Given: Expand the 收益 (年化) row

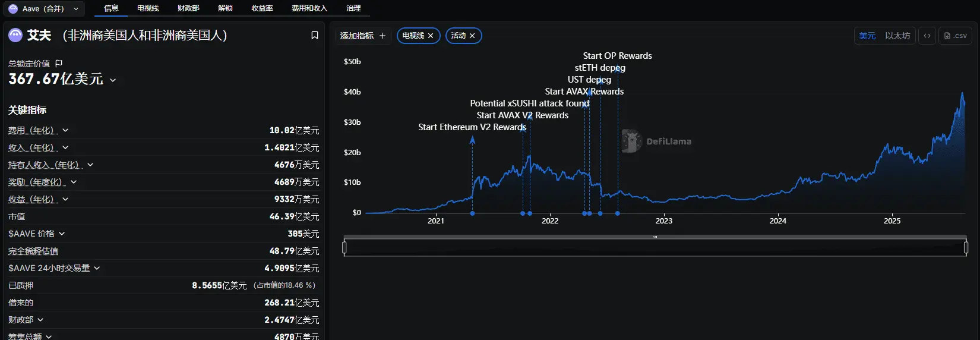Looking at the screenshot, I should [65, 199].
